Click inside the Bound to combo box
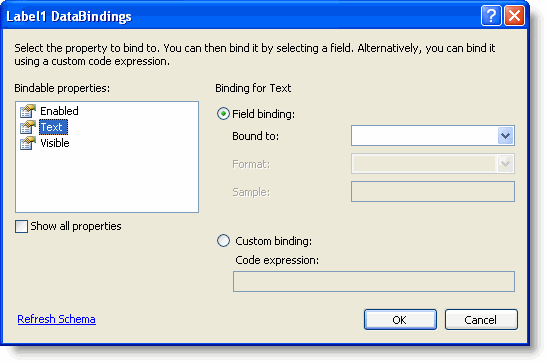 [x=425, y=136]
